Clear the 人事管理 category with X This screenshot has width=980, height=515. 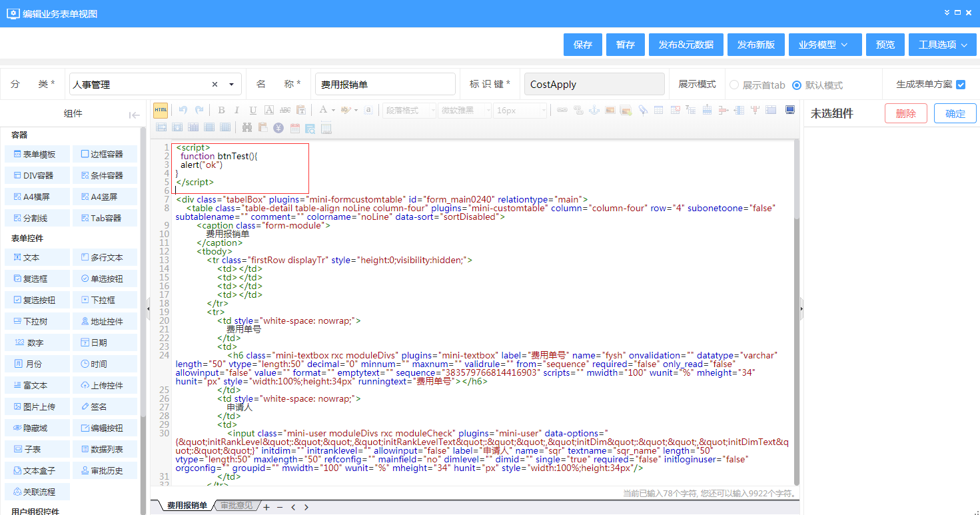(215, 85)
